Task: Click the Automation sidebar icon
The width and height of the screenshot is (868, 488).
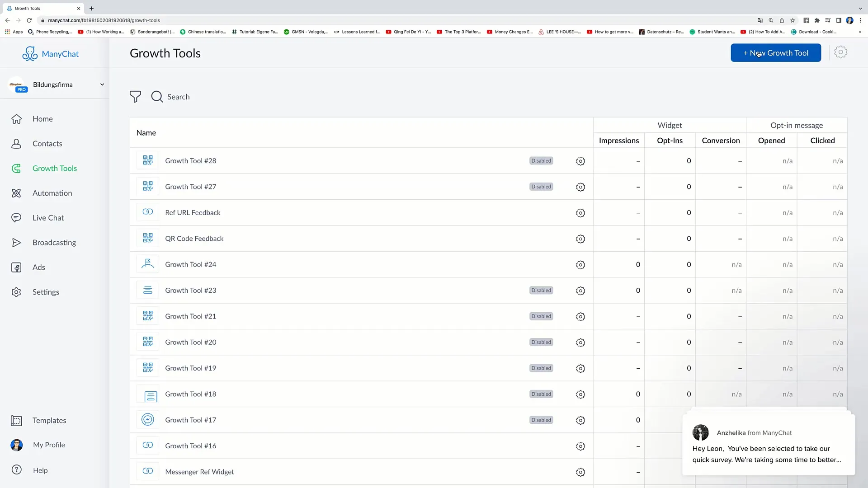Action: pyautogui.click(x=16, y=192)
